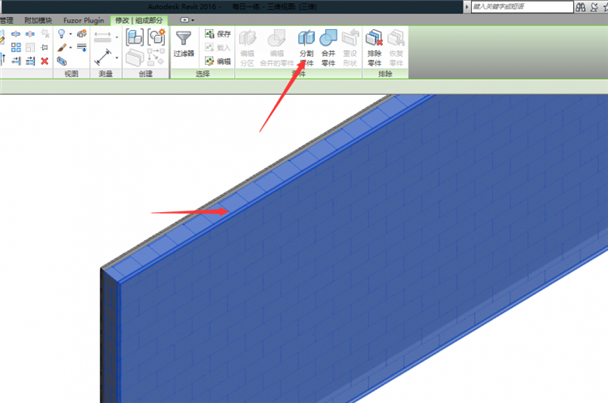Screen dimensions: 608x403
Task: Click Save selection (保存) button
Action: click(218, 34)
